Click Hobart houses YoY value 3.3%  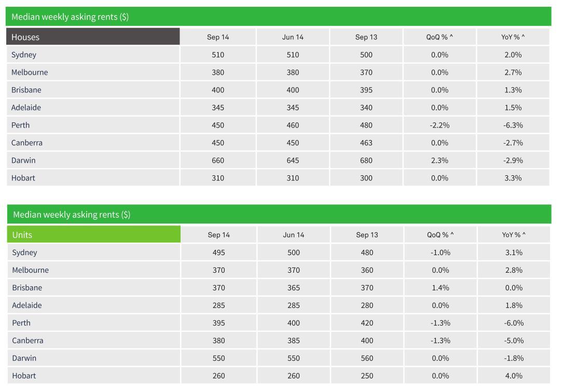click(x=513, y=178)
